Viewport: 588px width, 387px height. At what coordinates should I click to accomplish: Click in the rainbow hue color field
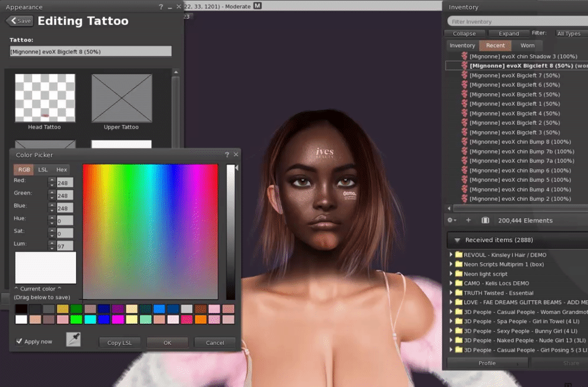[x=150, y=231]
